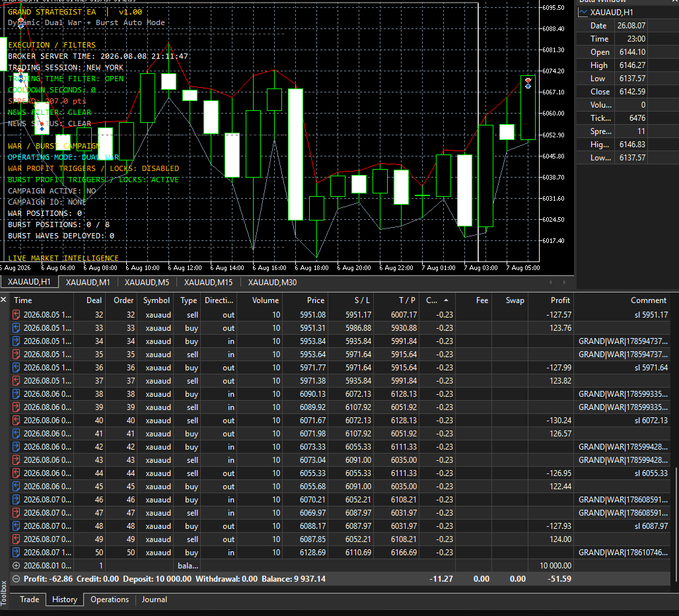Click the deal icon in row 36

coord(16,368)
